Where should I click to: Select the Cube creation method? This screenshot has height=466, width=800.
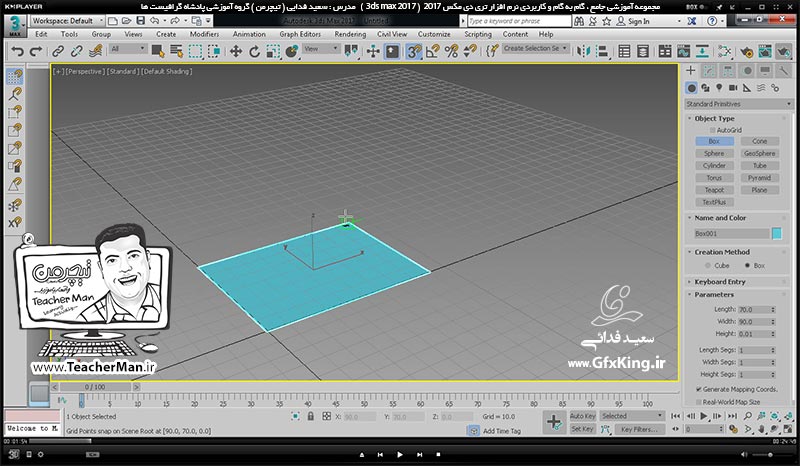708,265
